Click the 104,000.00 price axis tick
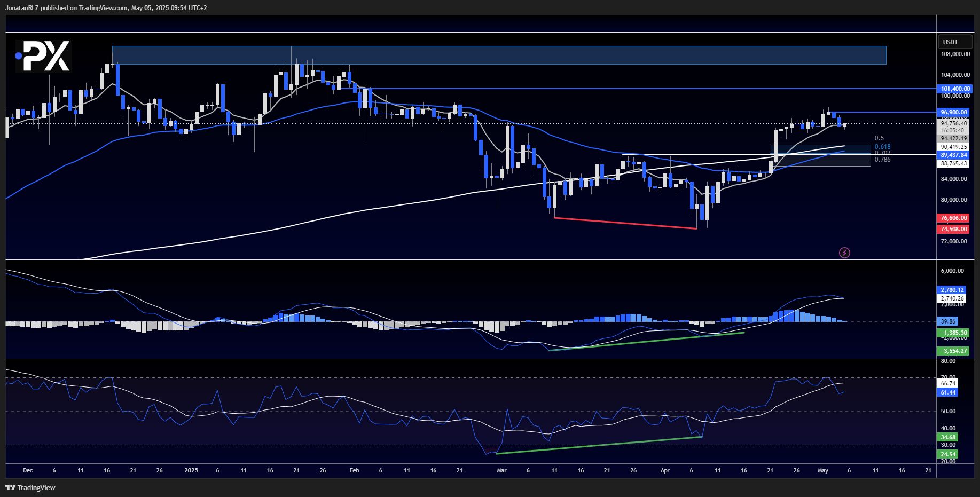 pos(955,75)
